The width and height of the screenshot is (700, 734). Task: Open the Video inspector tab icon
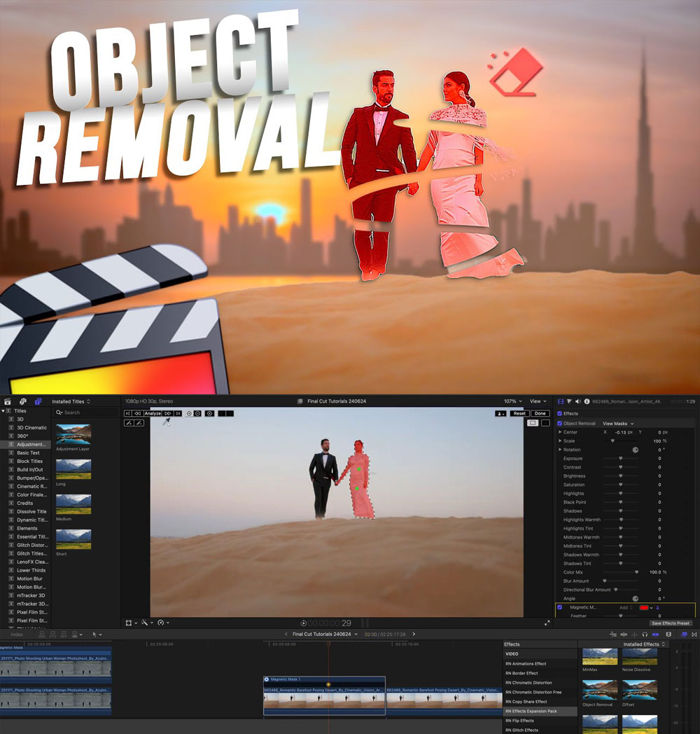[x=561, y=401]
